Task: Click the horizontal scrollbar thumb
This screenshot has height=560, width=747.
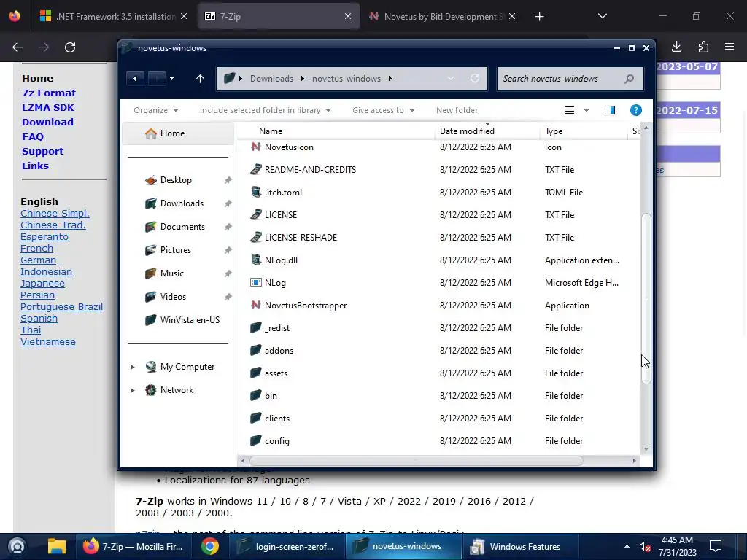Action: click(416, 461)
